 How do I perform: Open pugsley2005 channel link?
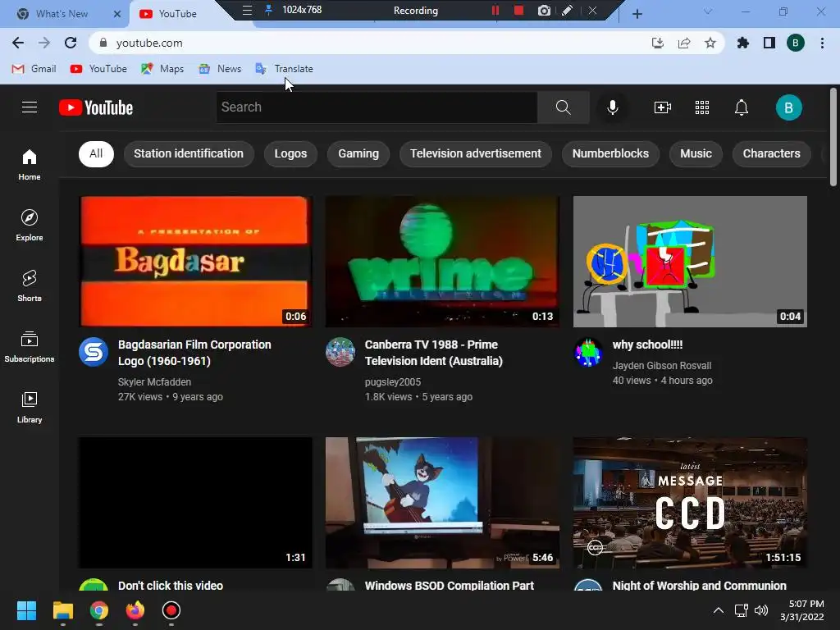tap(393, 382)
